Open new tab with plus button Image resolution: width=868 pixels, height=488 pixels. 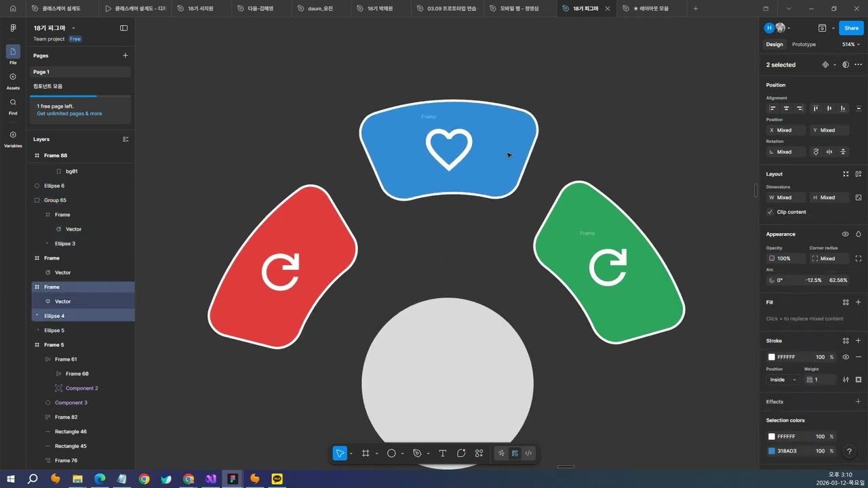coord(695,9)
